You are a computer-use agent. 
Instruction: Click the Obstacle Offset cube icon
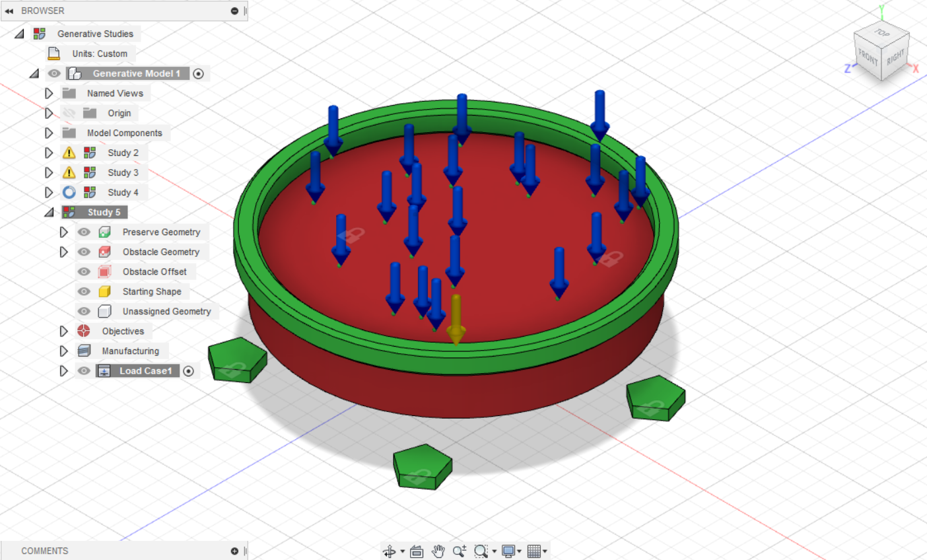104,271
